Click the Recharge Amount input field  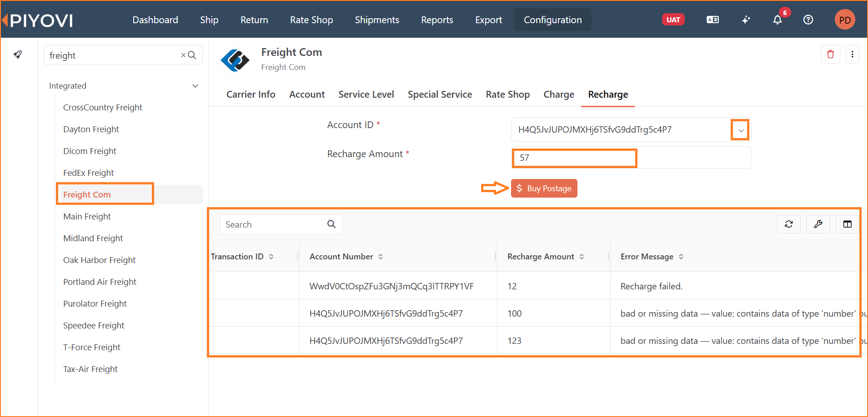tap(631, 158)
